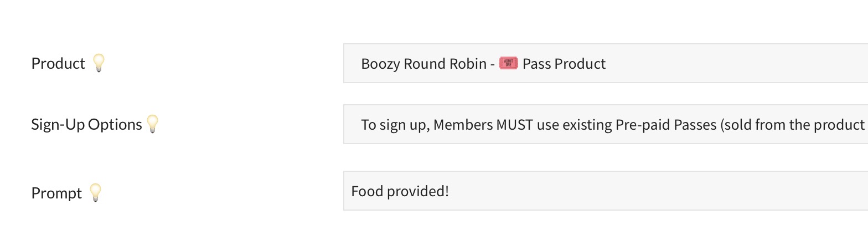Click the "Pass Product" text in Product box
868x245 pixels.
tap(564, 64)
